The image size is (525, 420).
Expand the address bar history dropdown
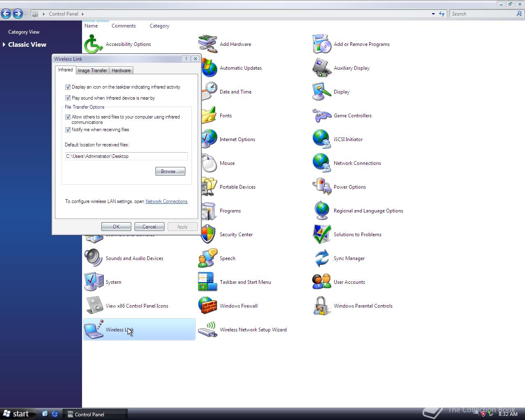(x=433, y=14)
